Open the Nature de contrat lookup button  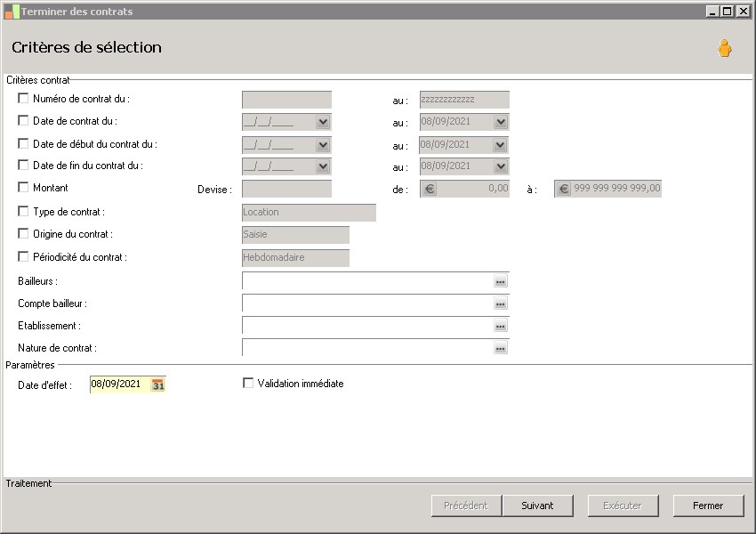click(501, 348)
